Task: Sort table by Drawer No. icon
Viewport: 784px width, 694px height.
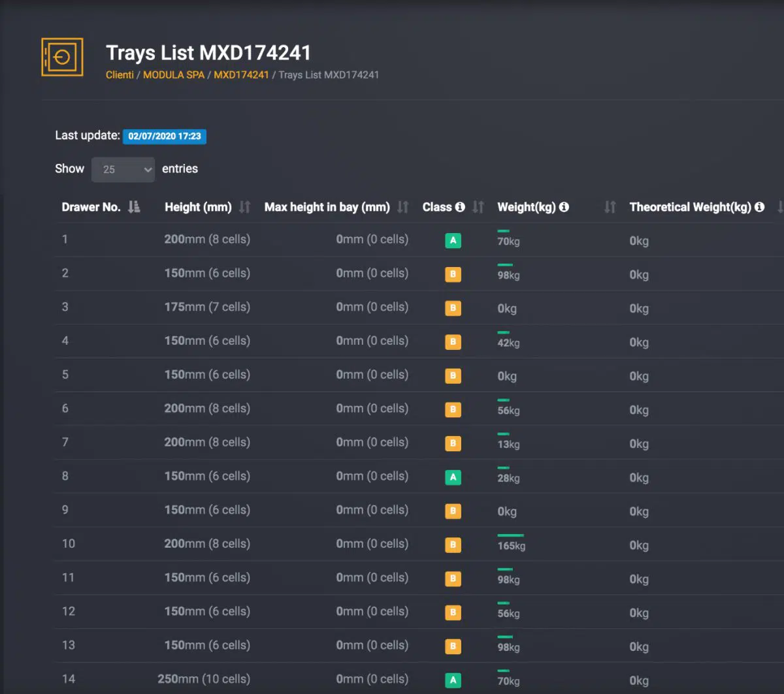Action: coord(134,207)
